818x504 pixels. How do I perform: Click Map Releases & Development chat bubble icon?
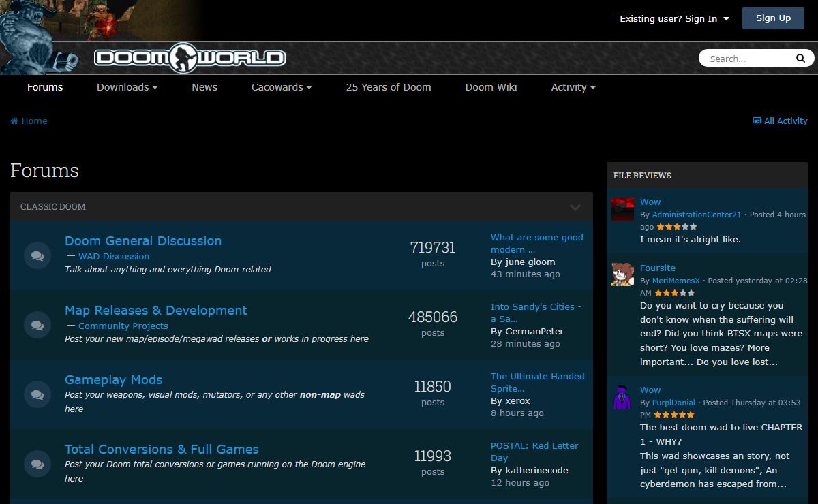[x=37, y=326]
